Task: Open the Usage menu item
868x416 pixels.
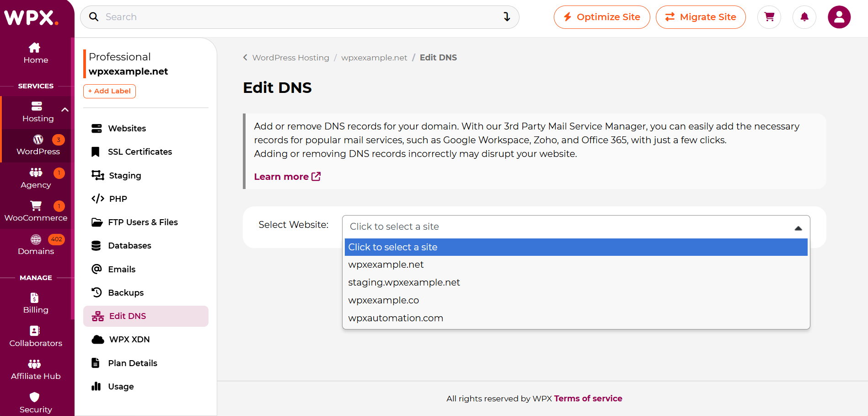Action: [x=146, y=386]
